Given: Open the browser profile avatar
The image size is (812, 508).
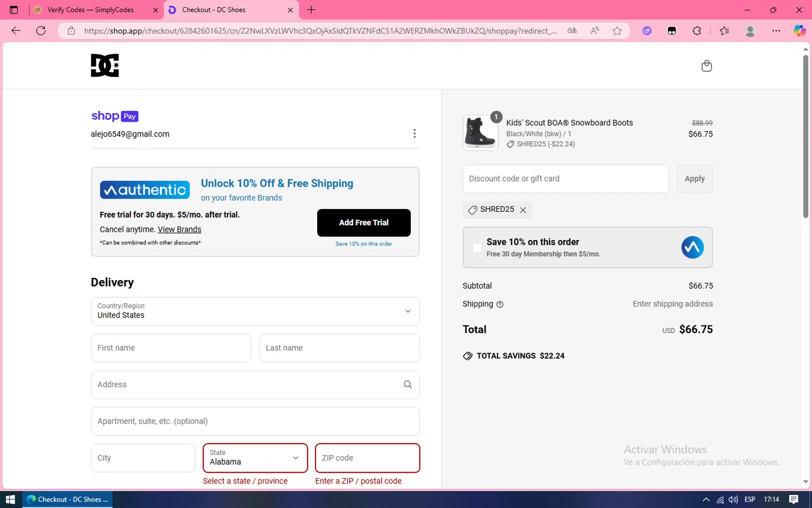Looking at the screenshot, I should pos(750,31).
